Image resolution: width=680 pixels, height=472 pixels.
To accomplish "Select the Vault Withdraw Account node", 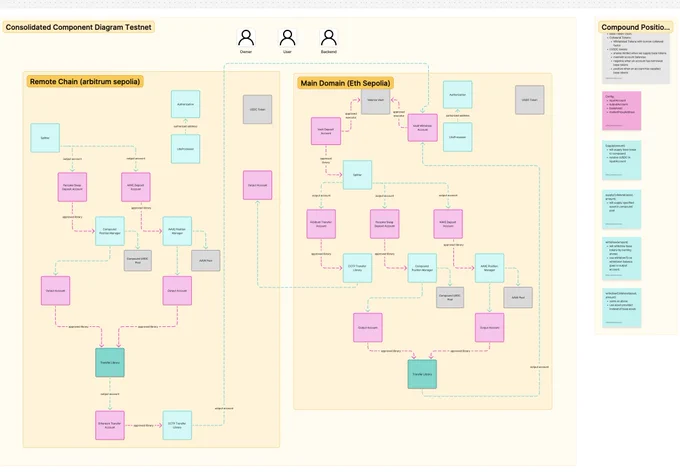I will (x=422, y=128).
